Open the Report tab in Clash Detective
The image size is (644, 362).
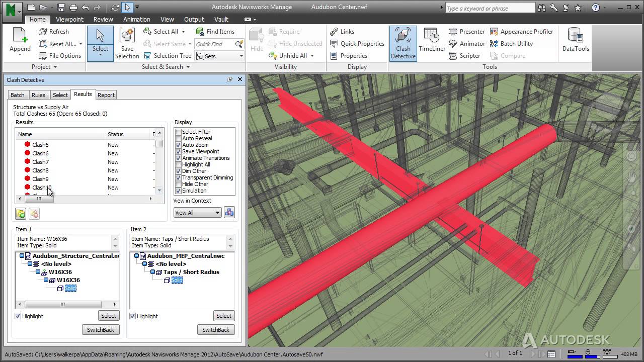[106, 95]
